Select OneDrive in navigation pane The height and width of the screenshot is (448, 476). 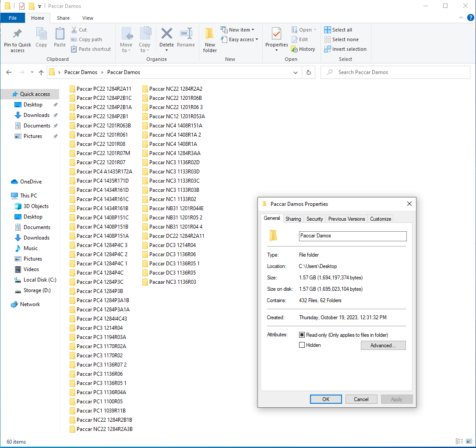point(26,181)
